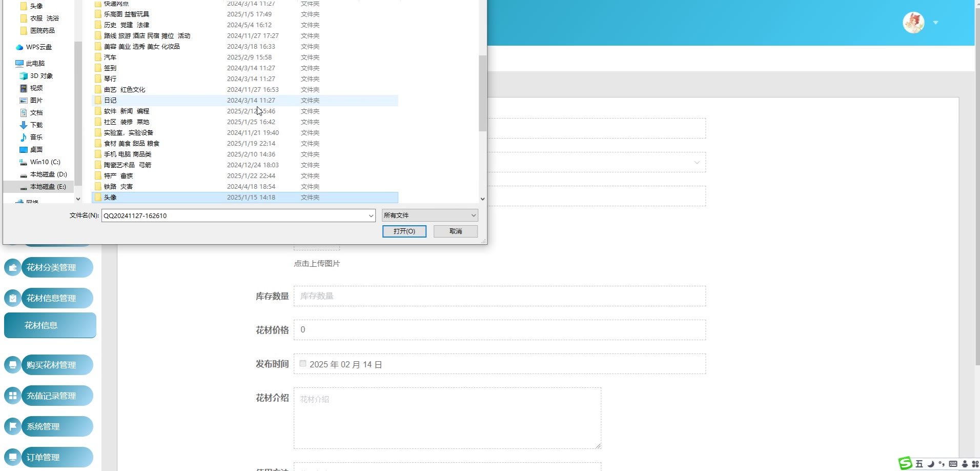980x471 pixels.
Task: Click the 打开(O) button
Action: [x=404, y=231]
